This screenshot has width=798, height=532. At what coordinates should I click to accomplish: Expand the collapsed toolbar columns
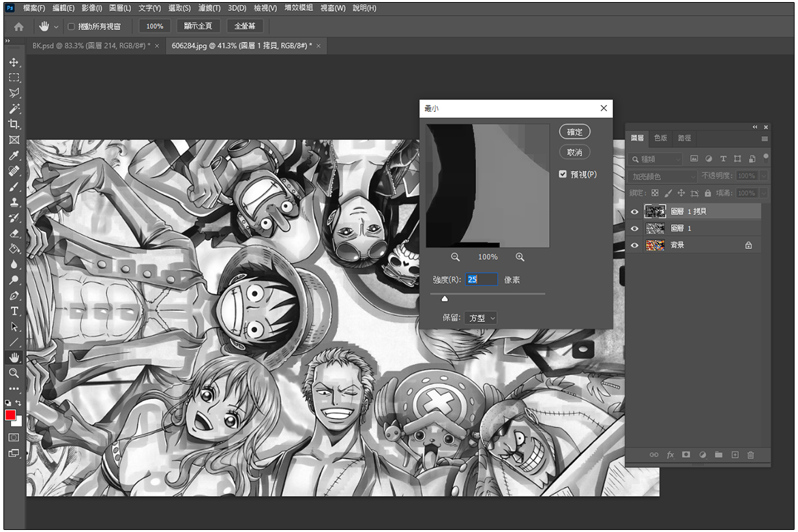[7, 41]
